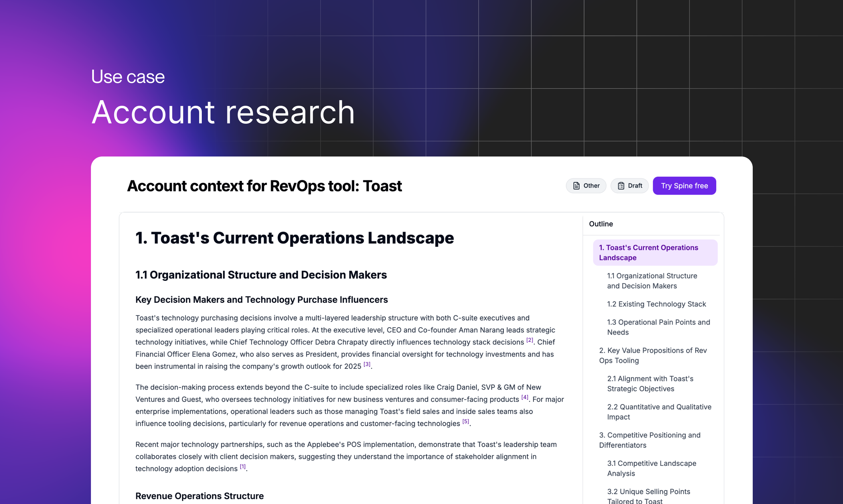The height and width of the screenshot is (504, 843).
Task: Open citation [2] after Debra Chrapaty sentence
Action: coord(530,340)
